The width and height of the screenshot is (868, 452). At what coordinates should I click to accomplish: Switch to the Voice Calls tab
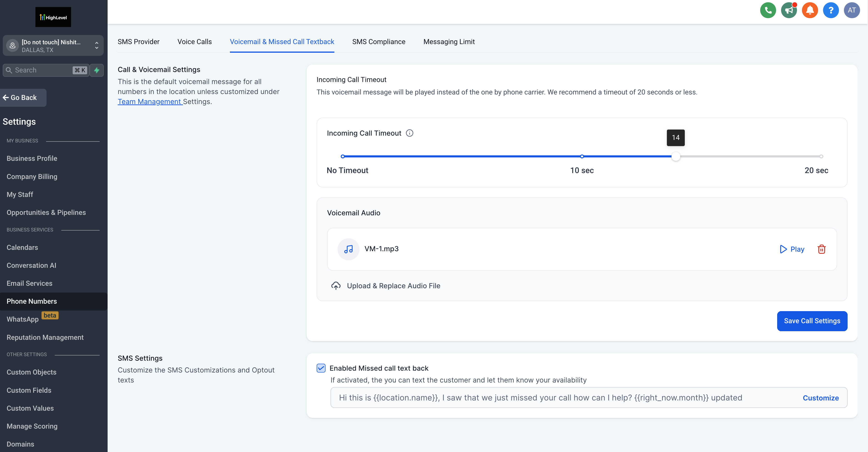(x=195, y=41)
